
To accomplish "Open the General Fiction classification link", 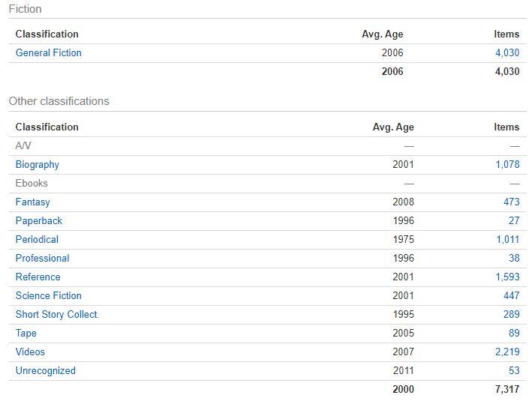I will (48, 53).
